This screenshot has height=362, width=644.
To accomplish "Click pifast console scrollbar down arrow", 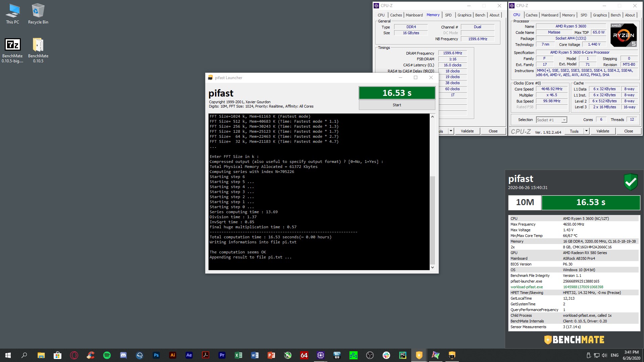I will tap(432, 267).
